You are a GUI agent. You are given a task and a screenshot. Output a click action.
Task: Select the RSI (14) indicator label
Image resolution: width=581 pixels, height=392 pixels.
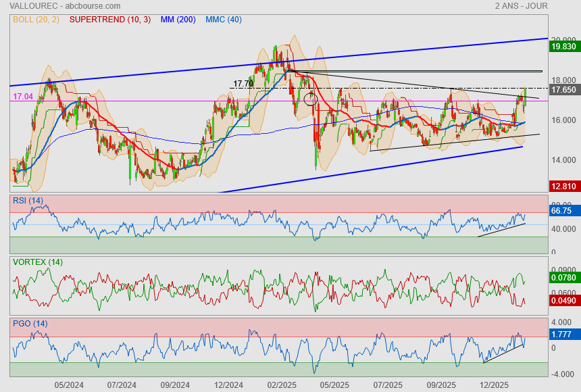28,201
